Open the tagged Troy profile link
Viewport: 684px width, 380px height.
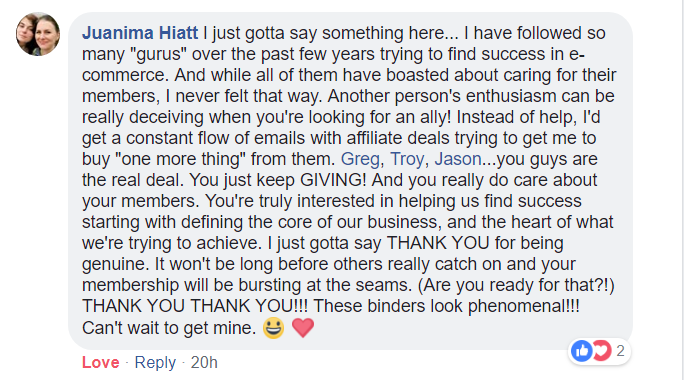(x=407, y=159)
